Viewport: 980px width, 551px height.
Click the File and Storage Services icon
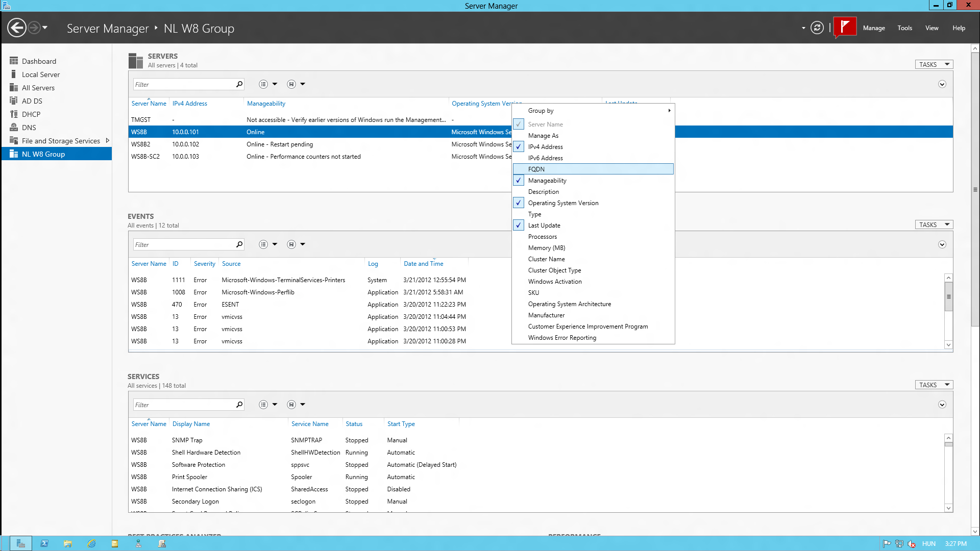[14, 140]
